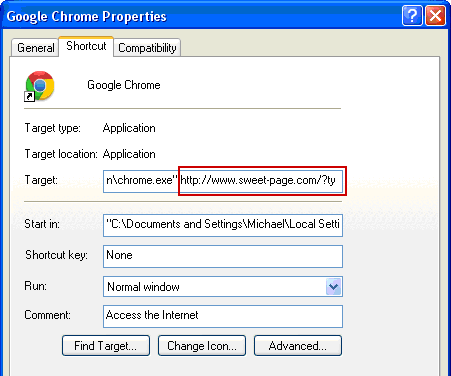Switch to the General tab
The height and width of the screenshot is (376, 451).
pyautogui.click(x=35, y=48)
